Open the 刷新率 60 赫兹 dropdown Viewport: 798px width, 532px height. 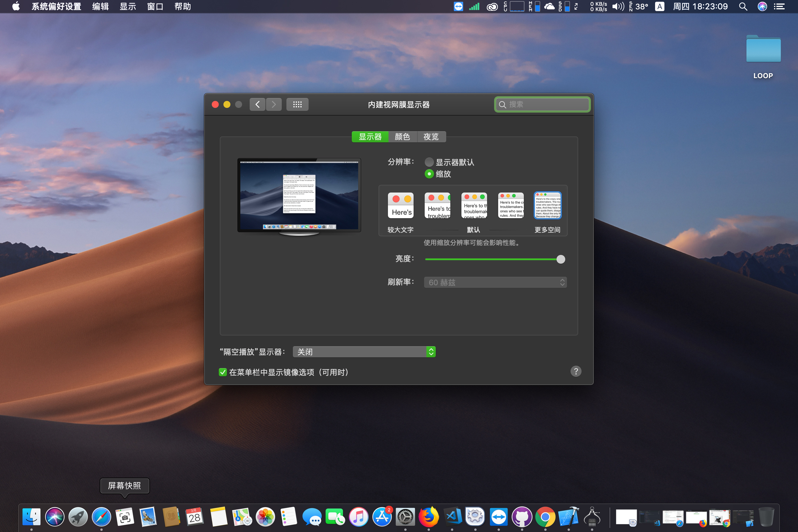coord(495,282)
